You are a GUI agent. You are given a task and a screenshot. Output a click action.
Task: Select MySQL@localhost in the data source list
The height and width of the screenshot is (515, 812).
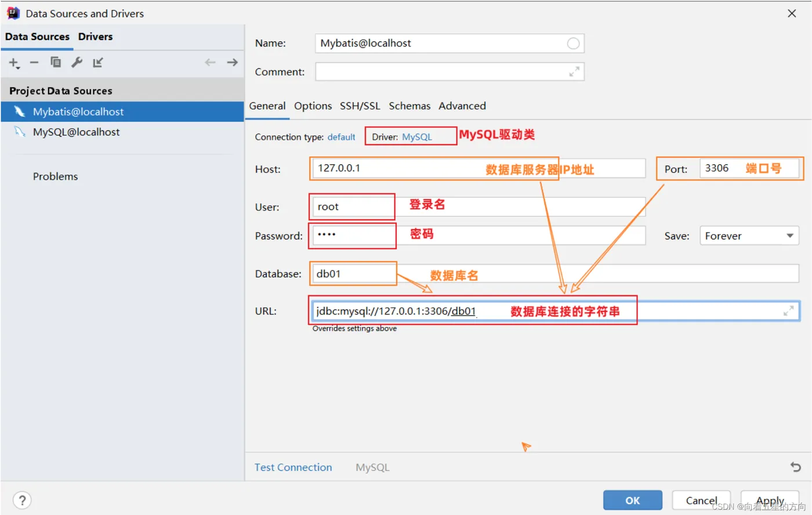click(x=122, y=132)
